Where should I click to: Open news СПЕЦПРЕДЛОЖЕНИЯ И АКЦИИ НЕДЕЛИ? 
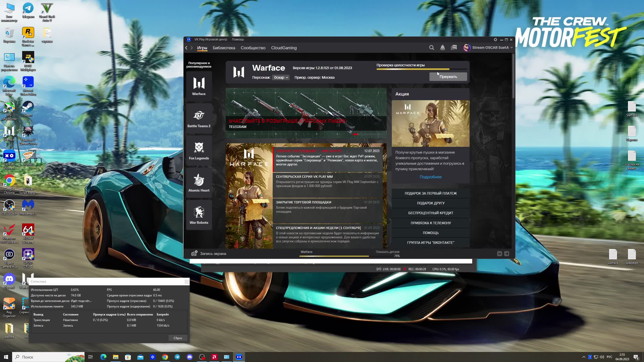tap(328, 236)
